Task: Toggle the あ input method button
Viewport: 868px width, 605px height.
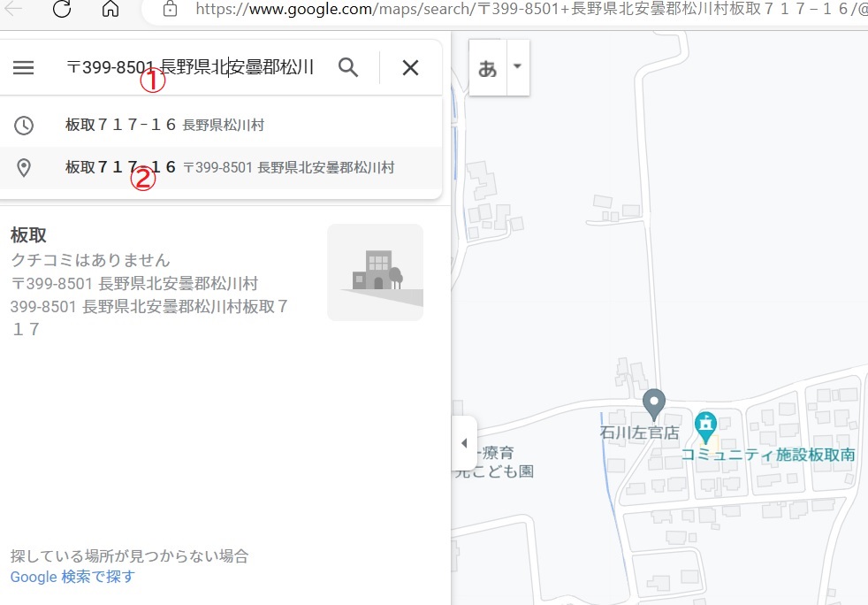Action: [x=487, y=67]
